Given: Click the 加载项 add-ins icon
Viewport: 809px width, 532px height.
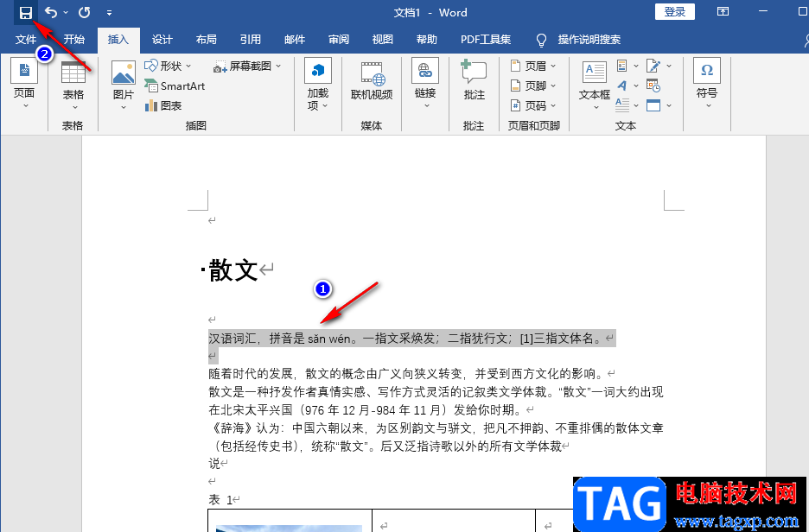Looking at the screenshot, I should click(x=318, y=71).
